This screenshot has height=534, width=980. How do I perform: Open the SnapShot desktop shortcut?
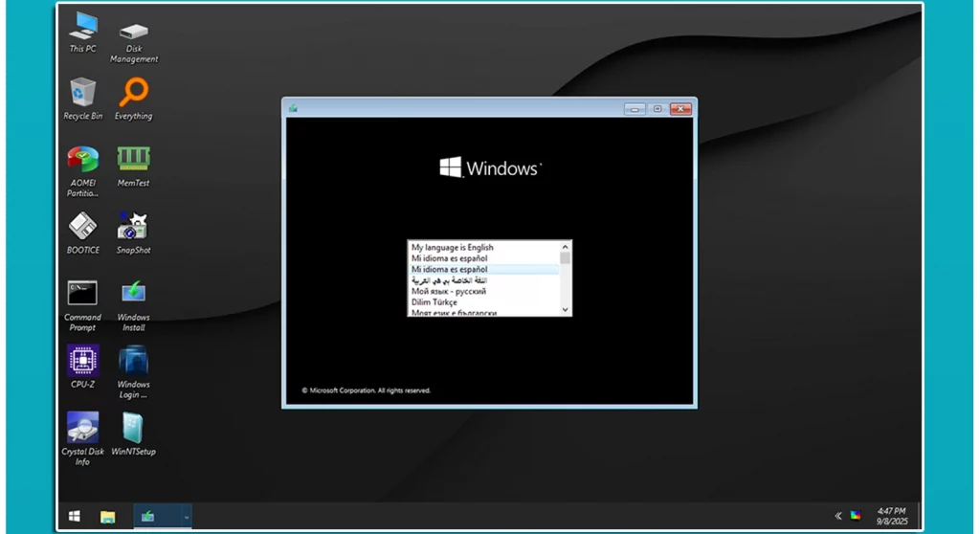pos(133,227)
